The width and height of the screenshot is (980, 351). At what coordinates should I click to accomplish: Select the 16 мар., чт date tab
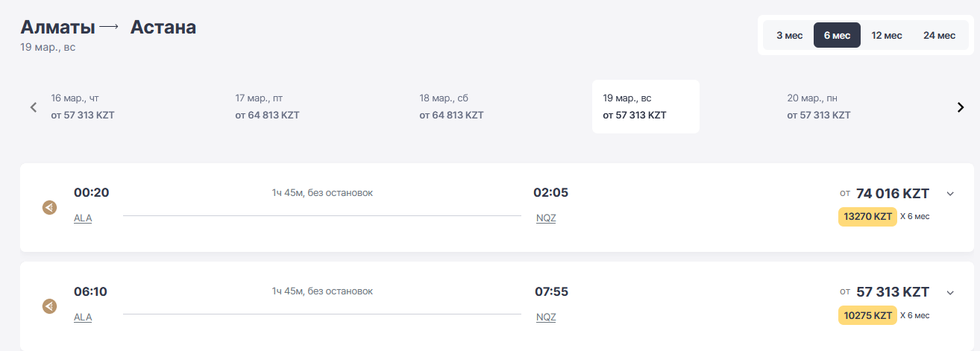click(82, 107)
